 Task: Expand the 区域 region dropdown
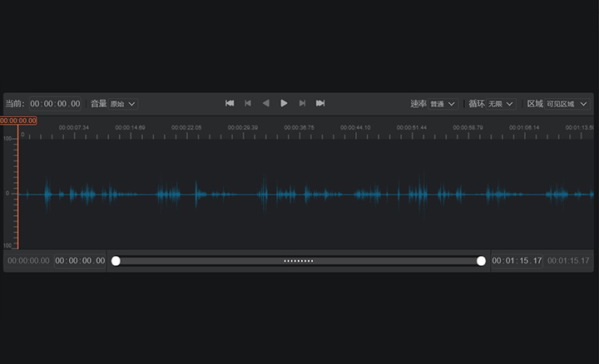[567, 104]
